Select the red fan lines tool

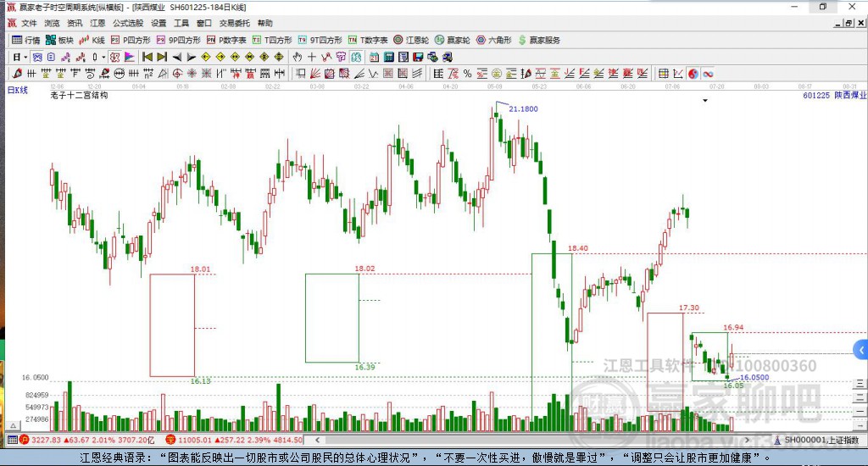[x=315, y=74]
